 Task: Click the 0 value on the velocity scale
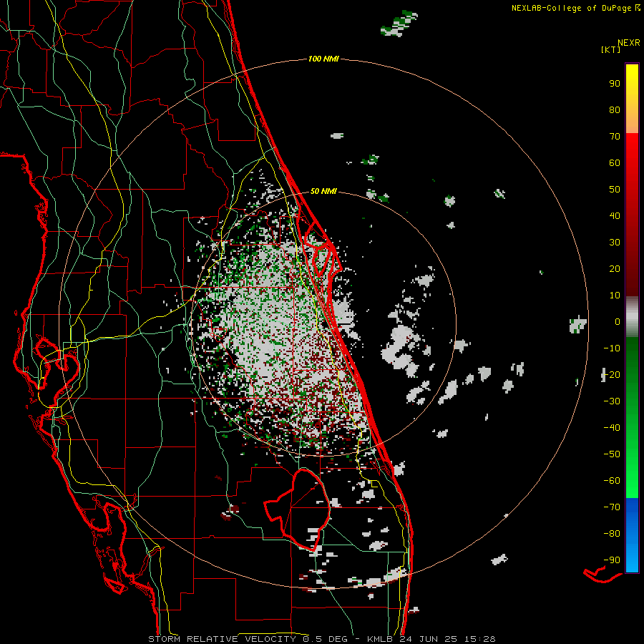click(618, 322)
